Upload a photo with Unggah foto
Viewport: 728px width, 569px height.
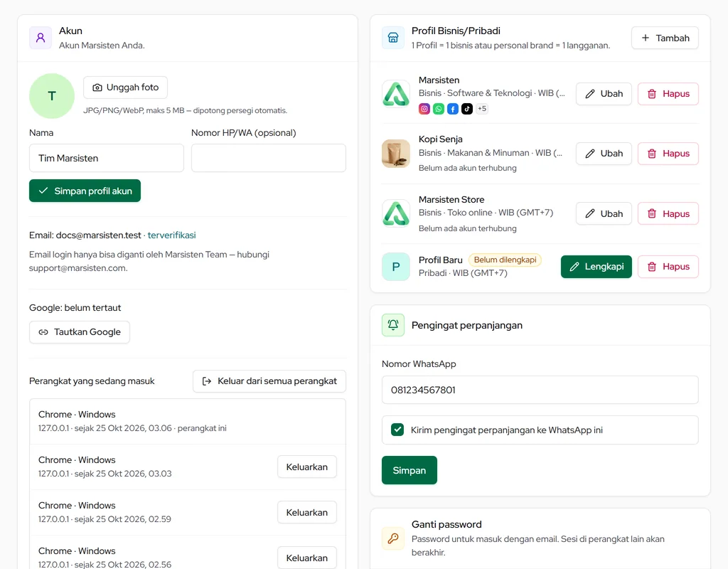125,87
